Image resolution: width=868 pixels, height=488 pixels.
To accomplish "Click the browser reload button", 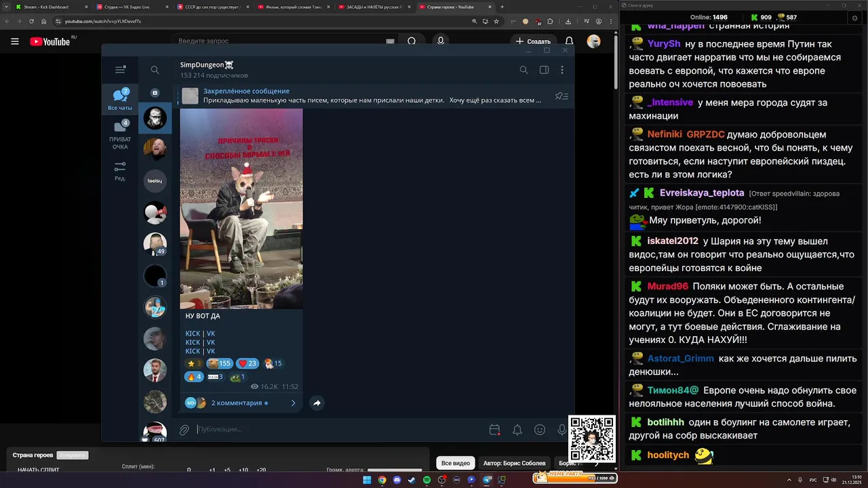I will (x=31, y=21).
